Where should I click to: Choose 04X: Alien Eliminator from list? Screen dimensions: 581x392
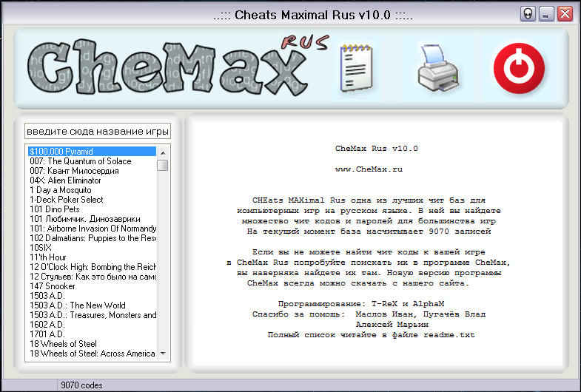coord(65,180)
